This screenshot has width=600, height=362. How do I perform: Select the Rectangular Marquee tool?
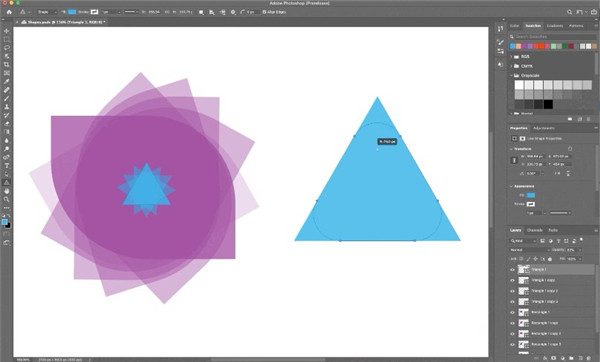[7, 39]
